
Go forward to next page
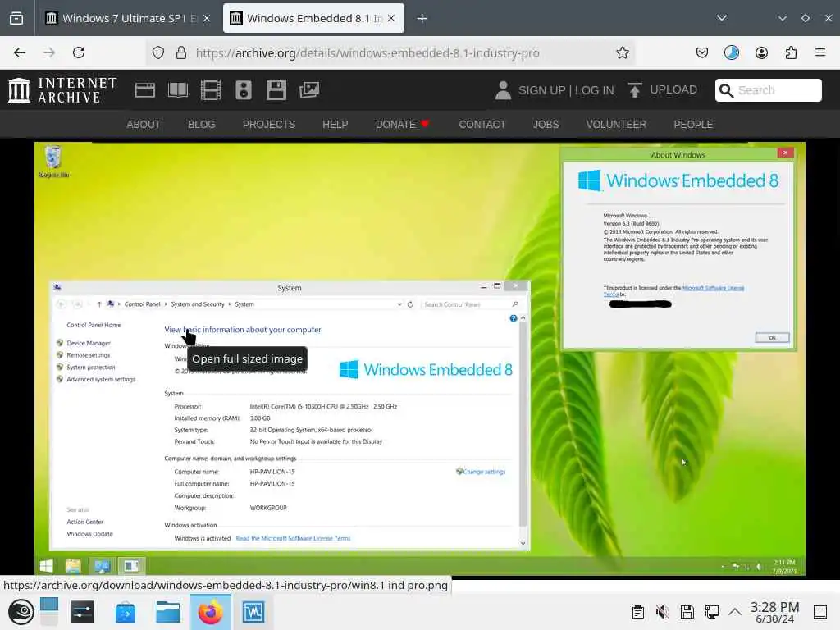[49, 52]
